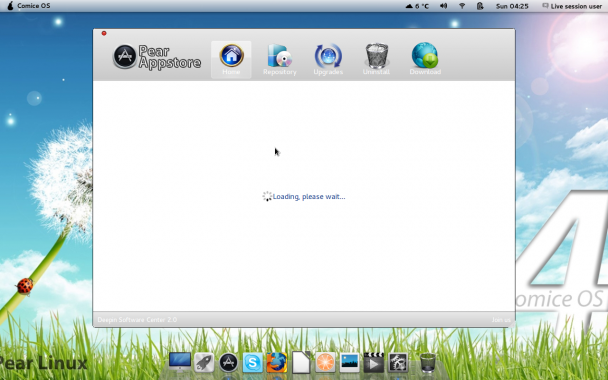Open the rocket launcher in dock
The image size is (608, 380).
click(204, 363)
